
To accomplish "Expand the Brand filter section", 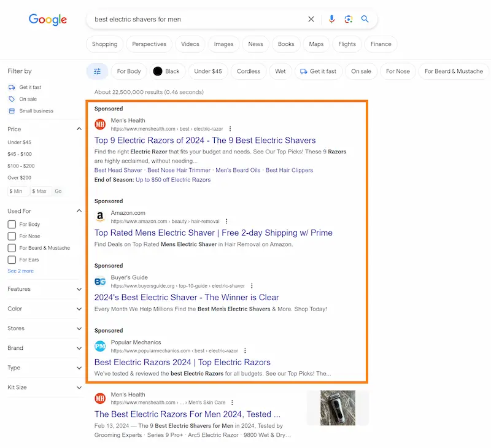I will 79,348.
